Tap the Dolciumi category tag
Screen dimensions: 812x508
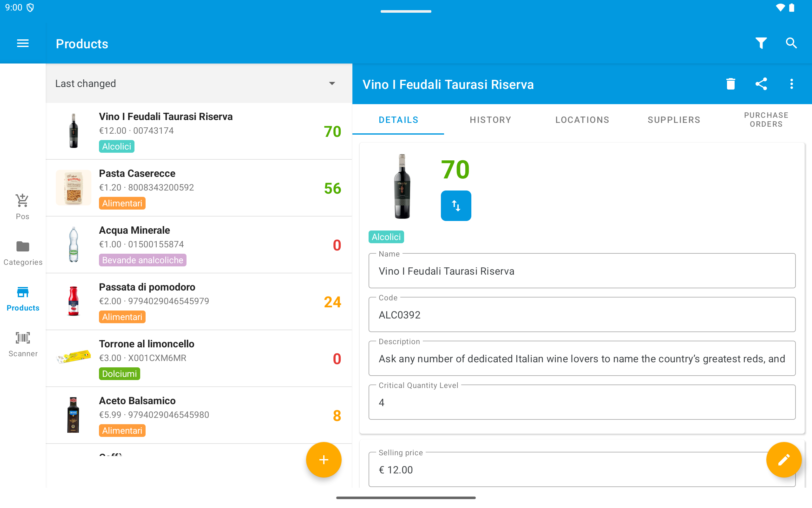pyautogui.click(x=120, y=374)
